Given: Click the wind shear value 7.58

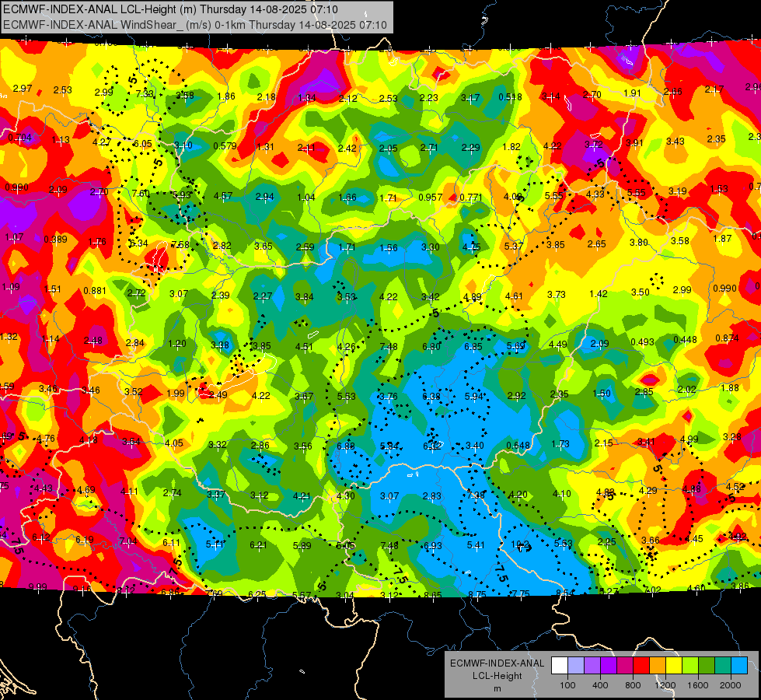Looking at the screenshot, I should (x=180, y=244).
